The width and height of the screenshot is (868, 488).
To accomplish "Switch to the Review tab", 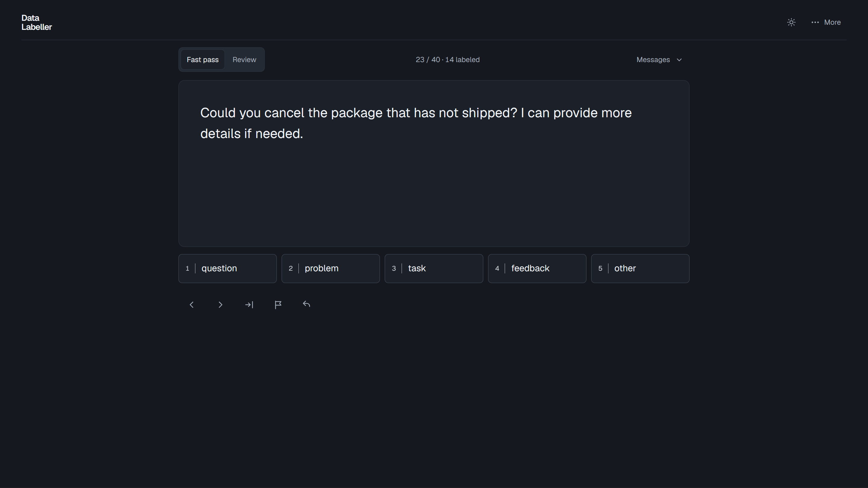I will click(244, 60).
